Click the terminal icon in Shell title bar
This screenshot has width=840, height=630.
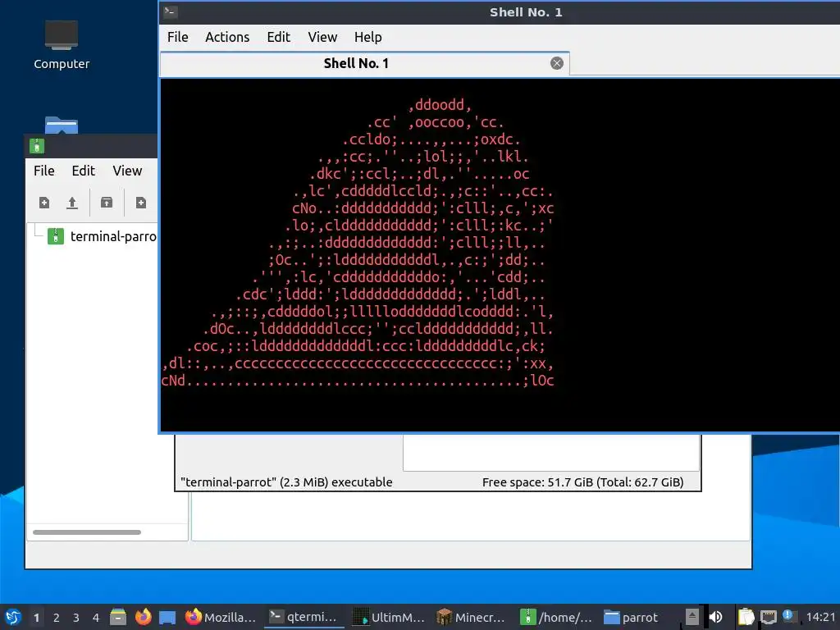[171, 11]
